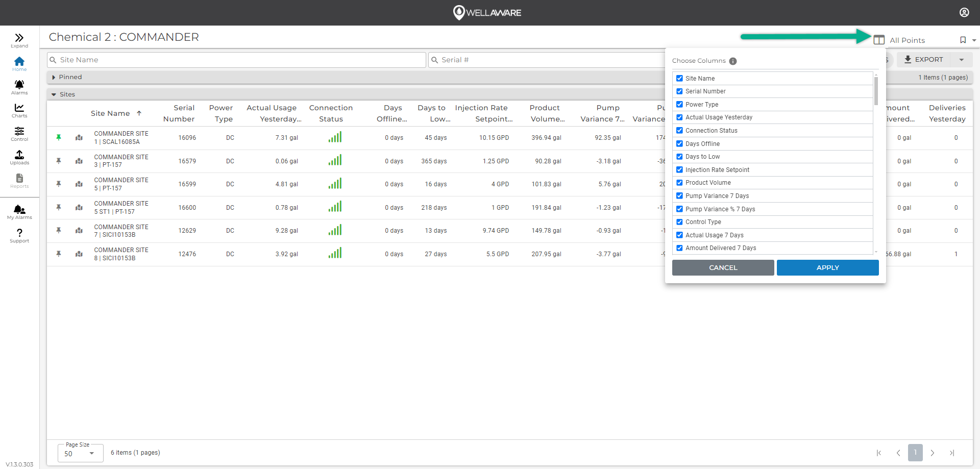The image size is (980, 469).
Task: Open the Charts section
Action: (x=19, y=110)
